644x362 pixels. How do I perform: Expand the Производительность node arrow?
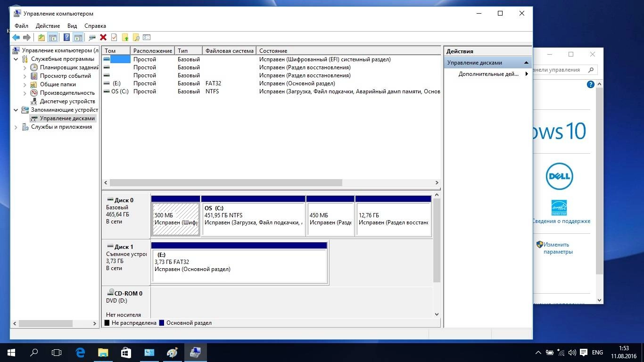(x=25, y=93)
